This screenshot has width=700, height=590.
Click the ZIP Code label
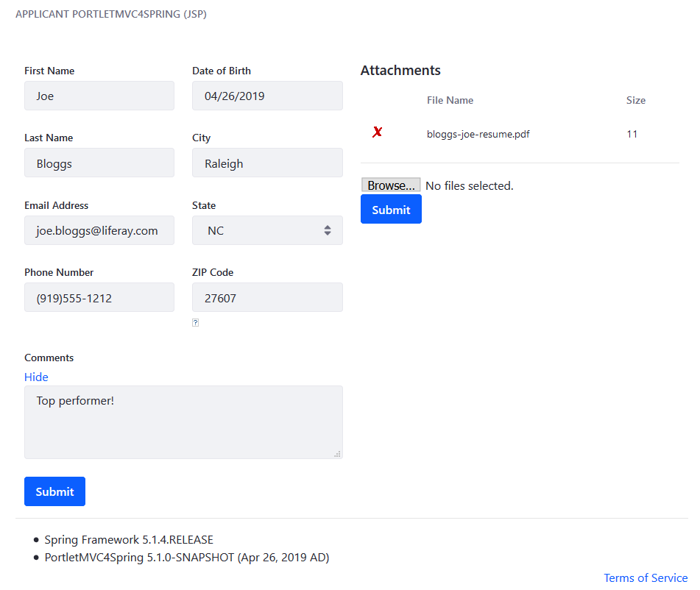point(213,272)
